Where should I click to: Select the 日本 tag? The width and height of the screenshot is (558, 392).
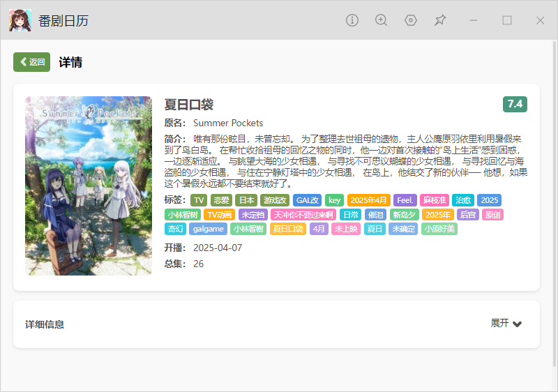246,200
